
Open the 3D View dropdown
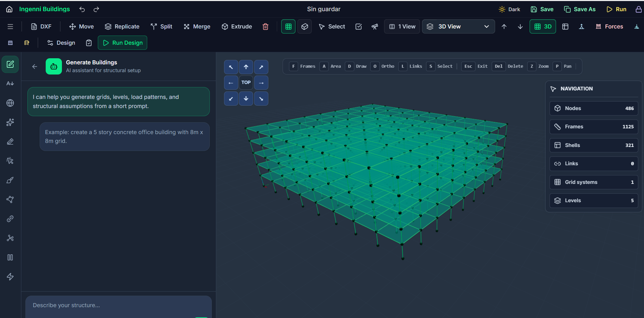[x=458, y=26]
